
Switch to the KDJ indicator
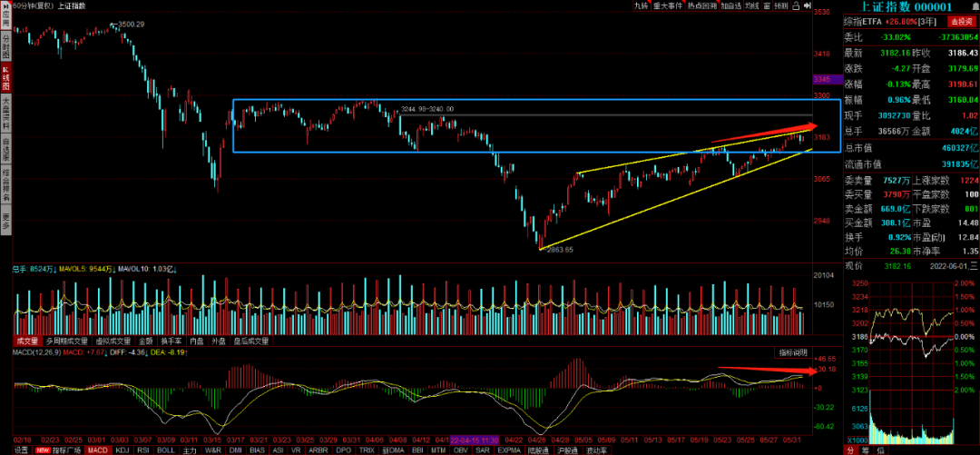click(x=122, y=450)
